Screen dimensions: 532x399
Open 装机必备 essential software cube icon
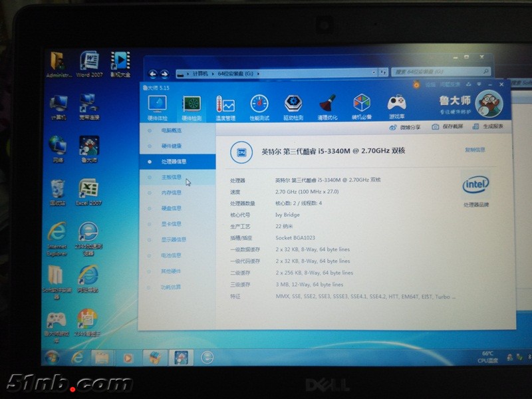pos(362,106)
